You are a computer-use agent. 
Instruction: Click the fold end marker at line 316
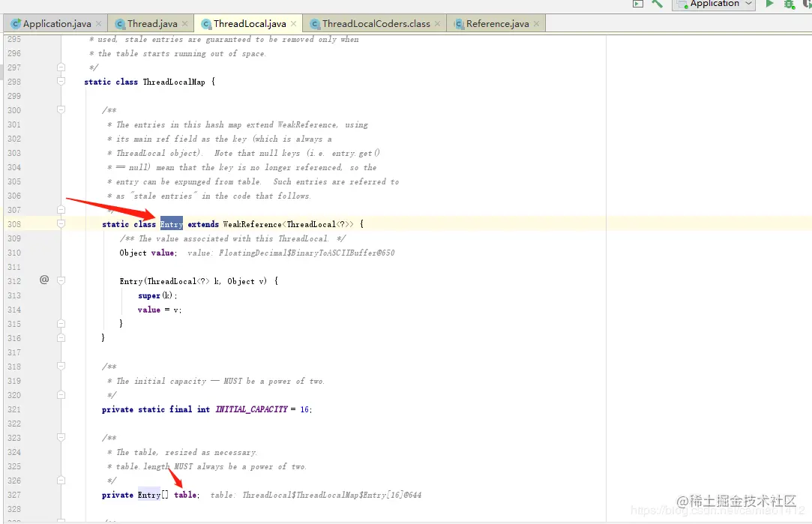point(61,337)
